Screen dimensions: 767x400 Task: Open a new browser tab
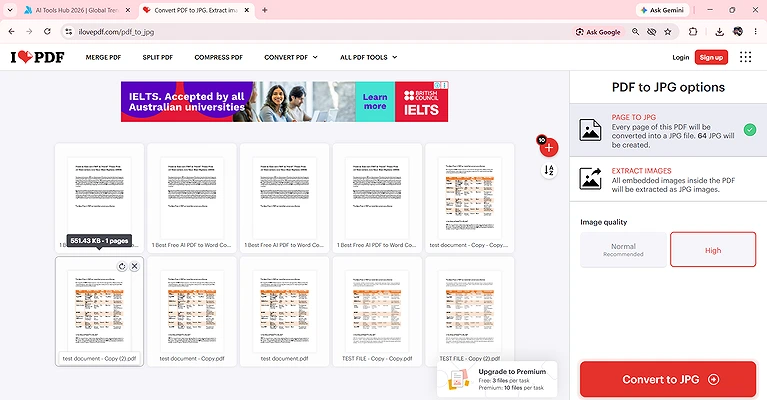(x=265, y=10)
